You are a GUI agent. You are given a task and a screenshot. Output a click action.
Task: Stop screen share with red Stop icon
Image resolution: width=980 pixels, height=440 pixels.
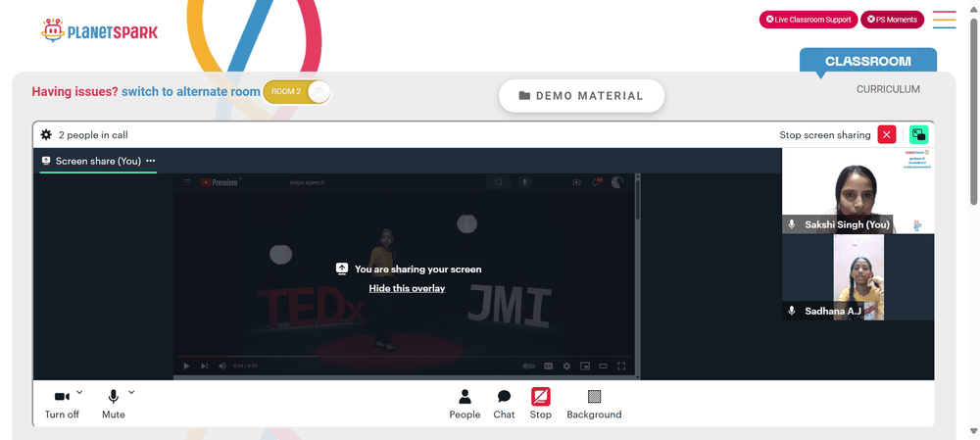(541, 404)
